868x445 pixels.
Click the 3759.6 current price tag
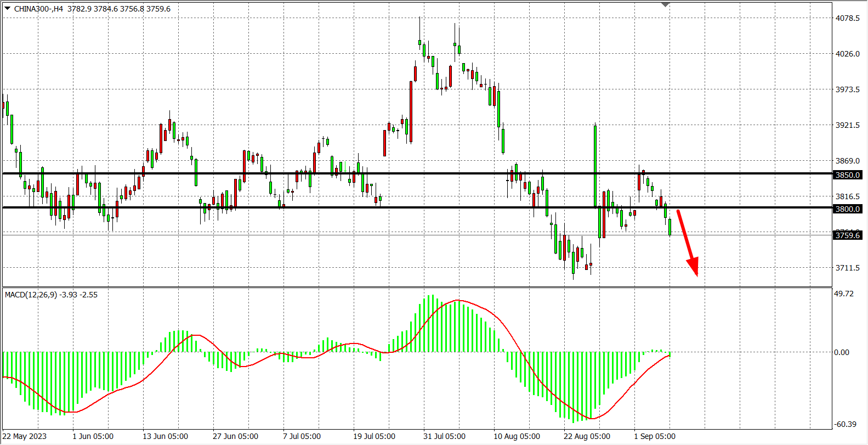[847, 235]
